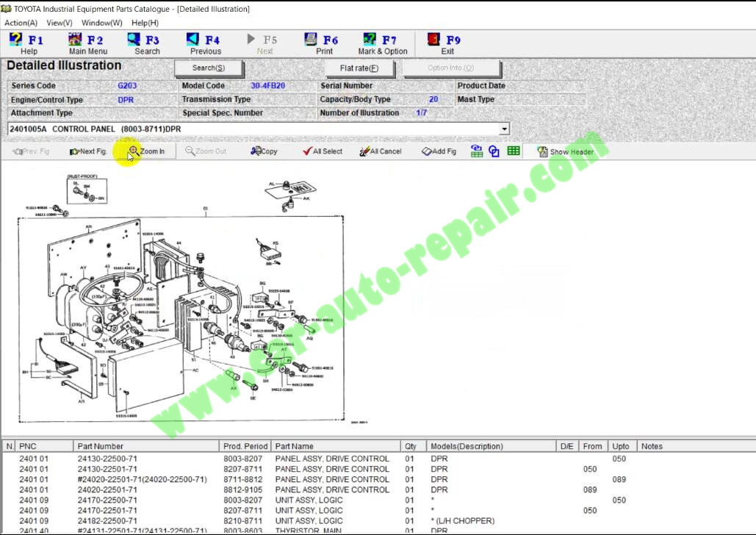The width and height of the screenshot is (756, 535).
Task: Click the Search(S) button
Action: click(209, 68)
